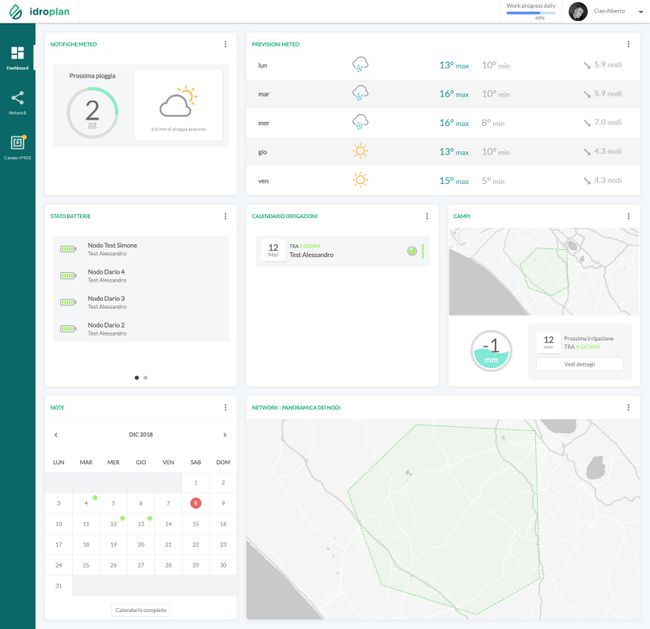Select day 25 in December calendar
The height and width of the screenshot is (629, 650).
coord(86,565)
